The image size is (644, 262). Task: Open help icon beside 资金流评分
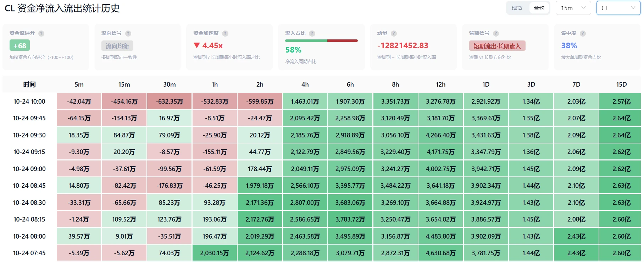[41, 33]
